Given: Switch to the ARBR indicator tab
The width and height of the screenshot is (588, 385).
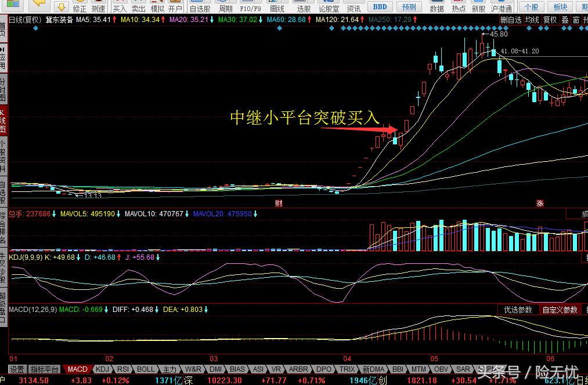Looking at the screenshot, I should point(298,369).
